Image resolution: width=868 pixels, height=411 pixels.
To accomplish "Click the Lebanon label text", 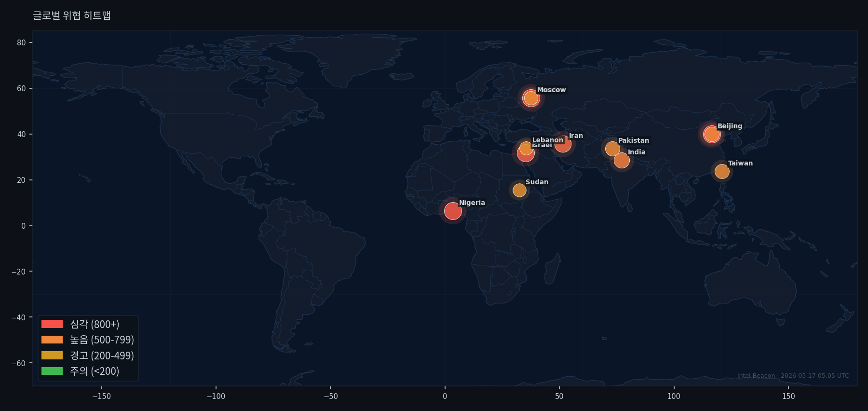I will pos(548,140).
